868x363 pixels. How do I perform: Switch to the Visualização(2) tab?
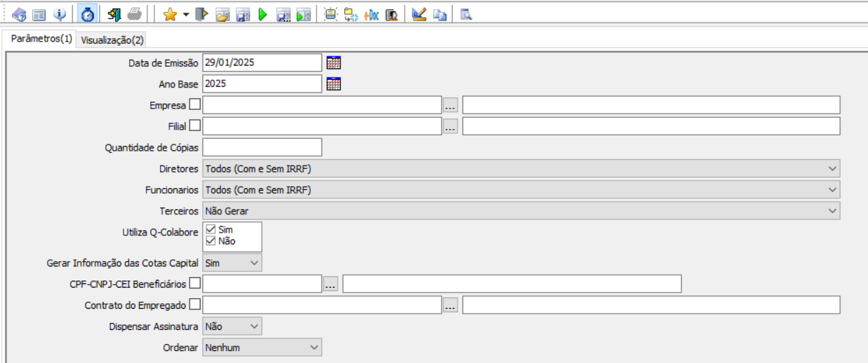tap(112, 40)
